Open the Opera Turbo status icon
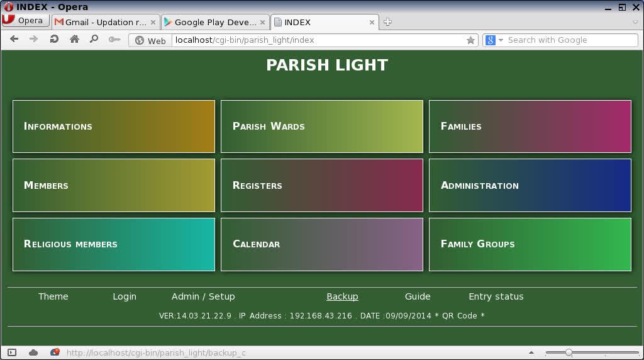This screenshot has width=644, height=360. (55, 352)
